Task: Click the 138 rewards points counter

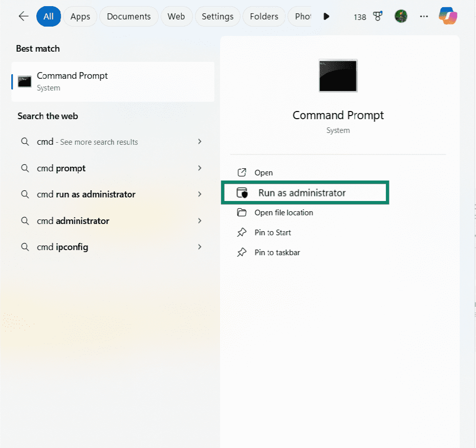Action: [360, 17]
